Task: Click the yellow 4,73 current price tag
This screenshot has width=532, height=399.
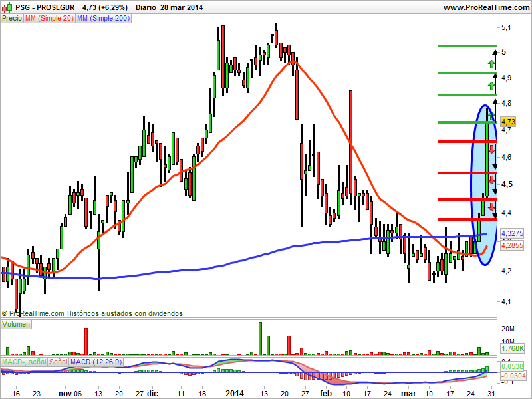Action: pyautogui.click(x=508, y=122)
